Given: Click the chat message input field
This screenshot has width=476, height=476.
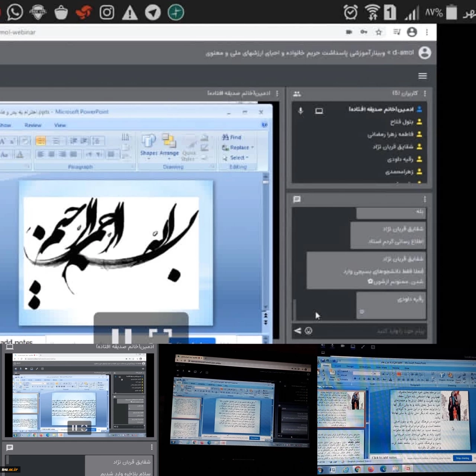Looking at the screenshot, I should [372, 331].
